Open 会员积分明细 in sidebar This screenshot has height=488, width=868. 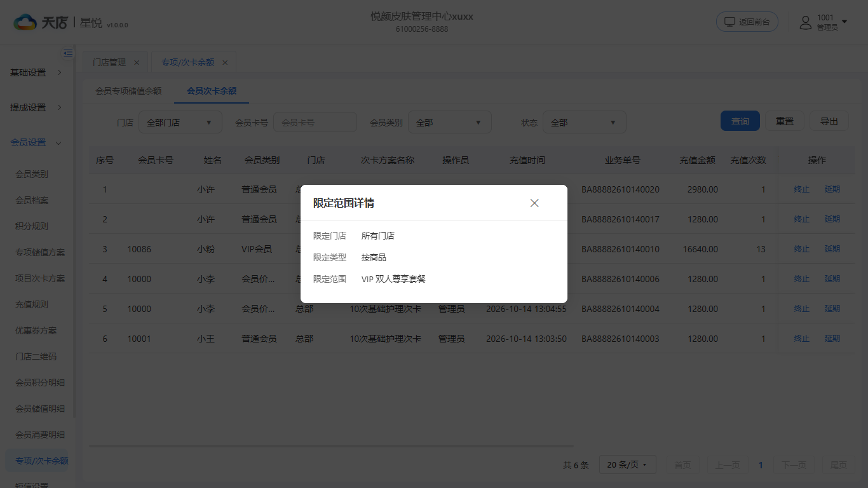point(40,383)
